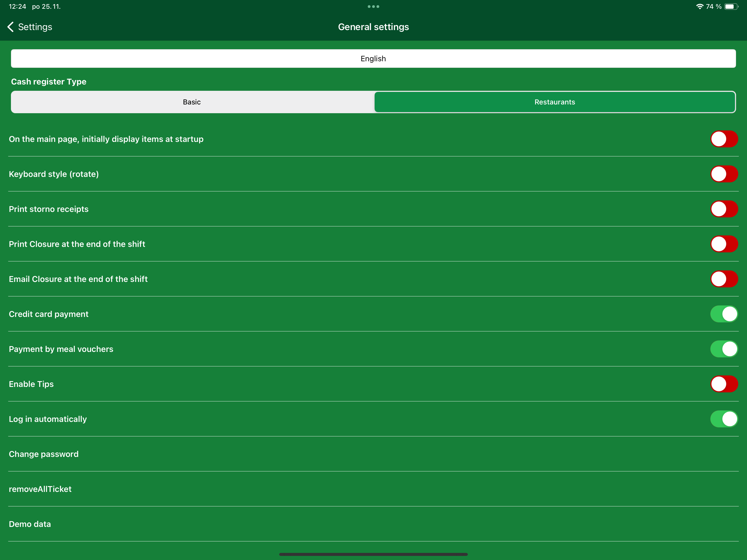
Task: Load Demo data
Action: pyautogui.click(x=30, y=524)
